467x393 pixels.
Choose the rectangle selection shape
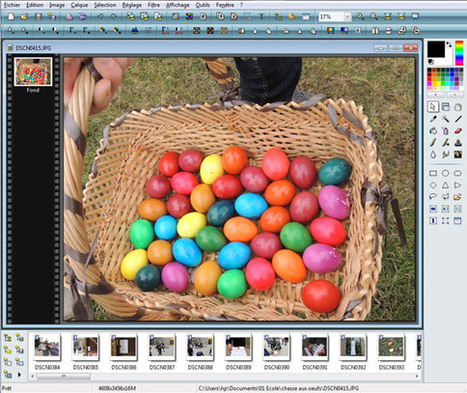coord(433,173)
